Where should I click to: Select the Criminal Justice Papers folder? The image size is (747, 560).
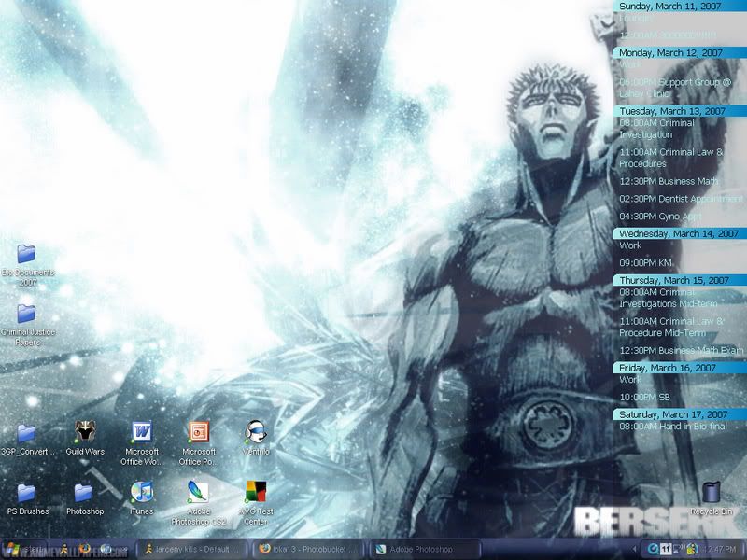tap(27, 325)
